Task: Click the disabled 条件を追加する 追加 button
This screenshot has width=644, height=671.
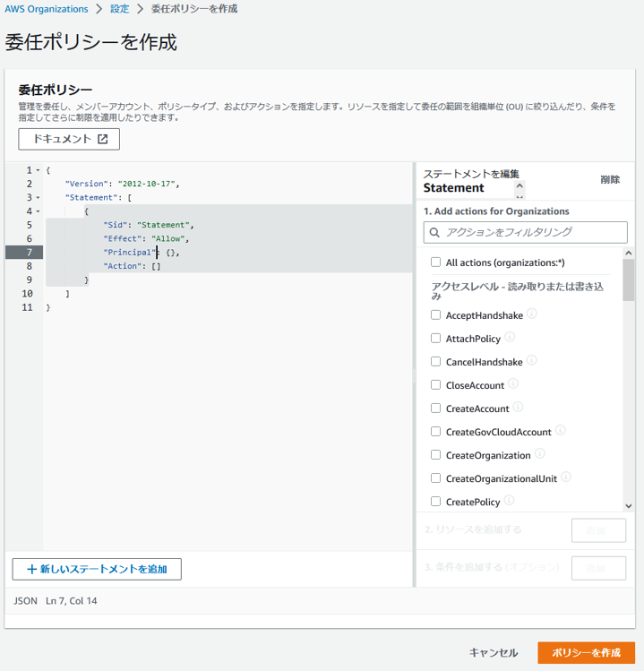Action: [x=598, y=568]
